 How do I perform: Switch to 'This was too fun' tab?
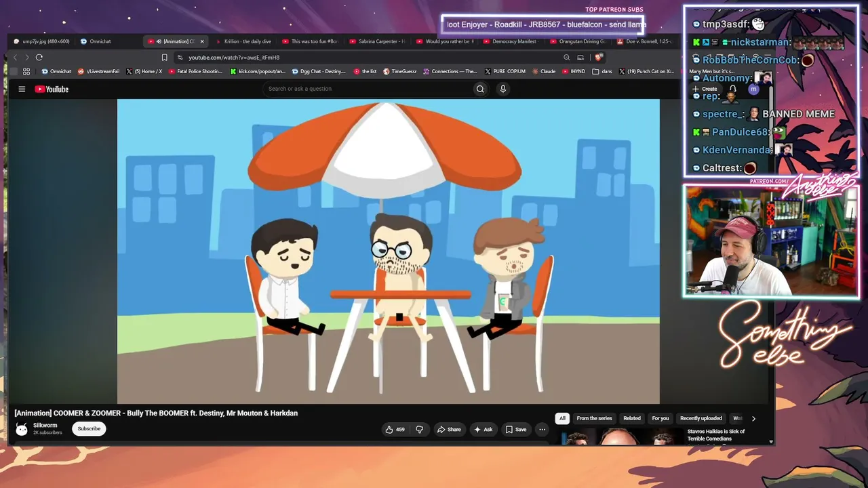coord(310,41)
